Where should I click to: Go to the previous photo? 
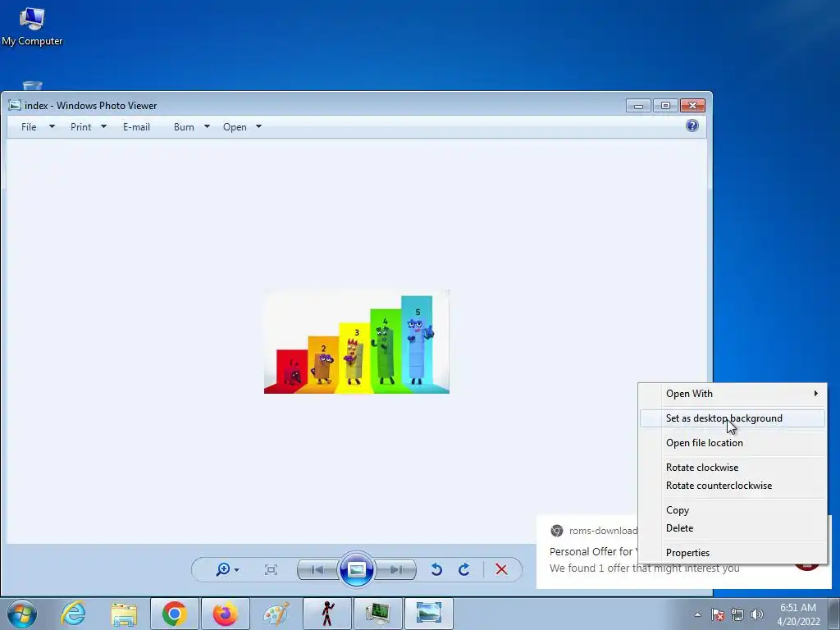pyautogui.click(x=317, y=569)
